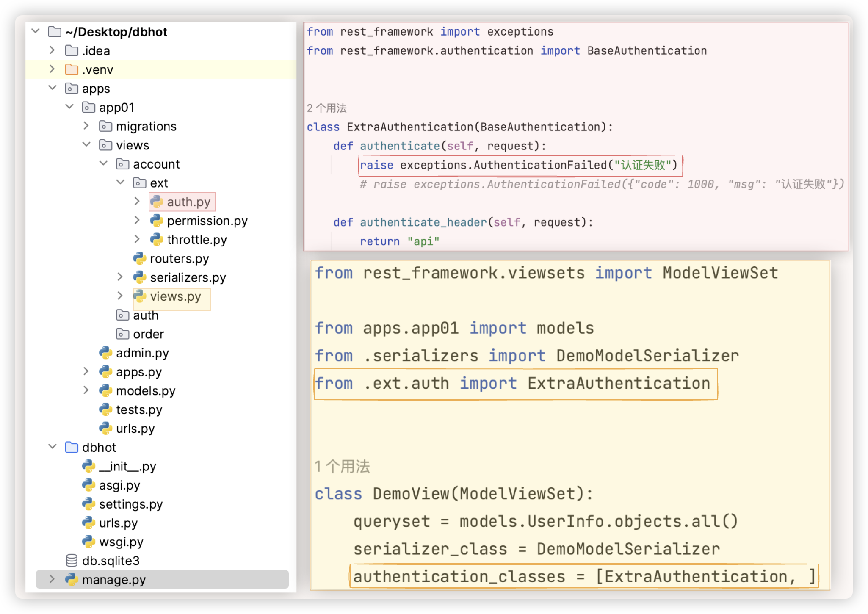868x614 pixels.
Task: Click the dbhot blue folder icon
Action: pos(72,447)
